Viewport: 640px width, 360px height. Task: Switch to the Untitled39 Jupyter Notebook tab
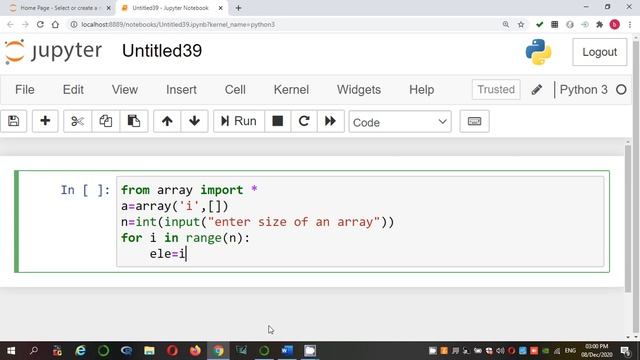[x=170, y=8]
